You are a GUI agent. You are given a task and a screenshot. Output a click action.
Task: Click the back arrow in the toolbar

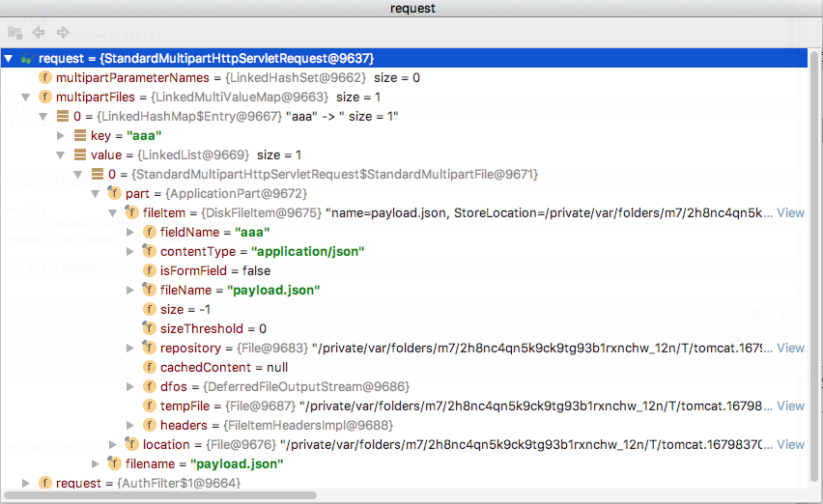39,33
